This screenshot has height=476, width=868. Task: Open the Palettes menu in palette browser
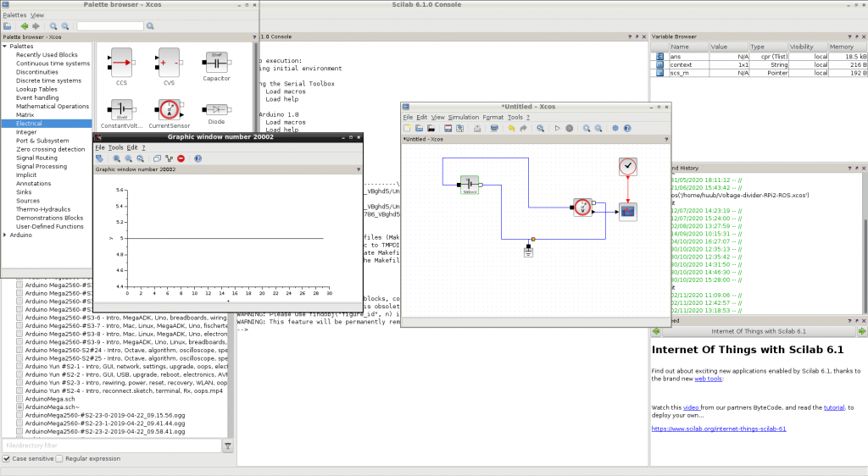point(14,15)
